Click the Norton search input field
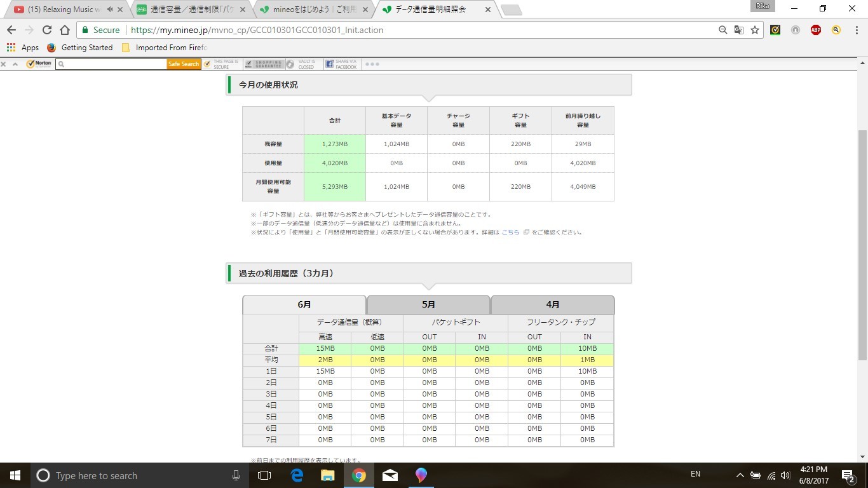The height and width of the screenshot is (488, 868). (x=111, y=64)
